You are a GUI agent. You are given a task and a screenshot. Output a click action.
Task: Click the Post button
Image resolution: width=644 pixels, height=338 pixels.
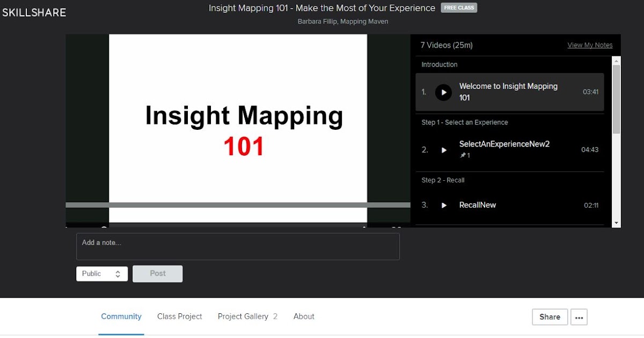(x=157, y=274)
